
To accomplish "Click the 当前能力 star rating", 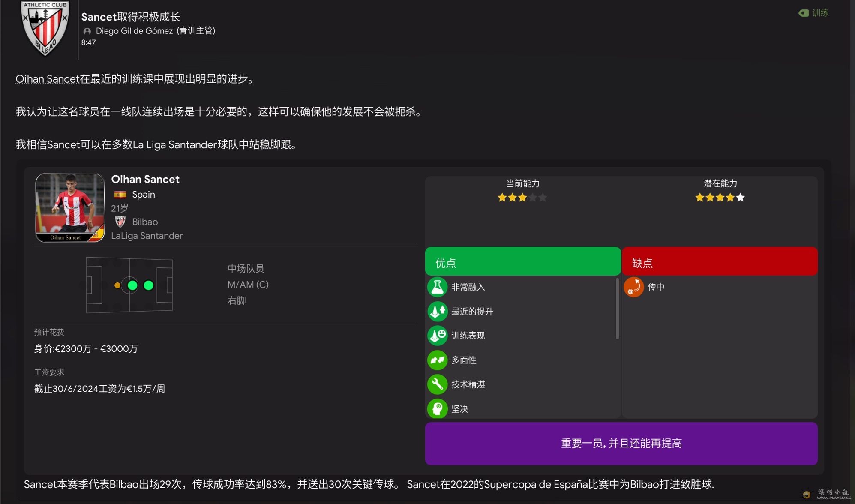I will coord(522,198).
